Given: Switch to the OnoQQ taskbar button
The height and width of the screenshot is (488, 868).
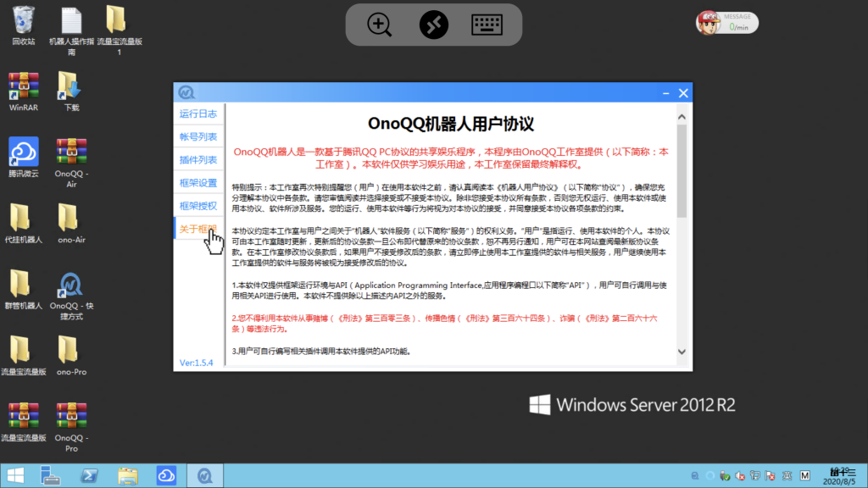Looking at the screenshot, I should 205,476.
